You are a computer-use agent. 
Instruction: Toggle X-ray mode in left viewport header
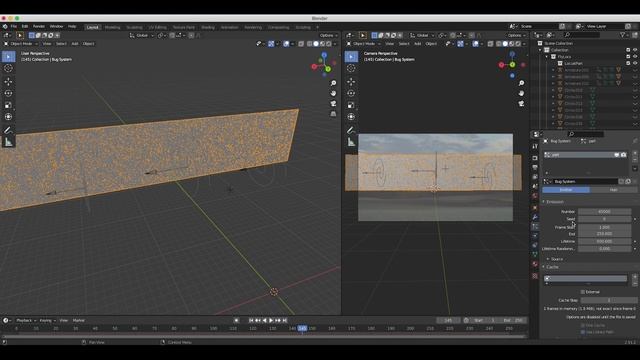(301, 44)
